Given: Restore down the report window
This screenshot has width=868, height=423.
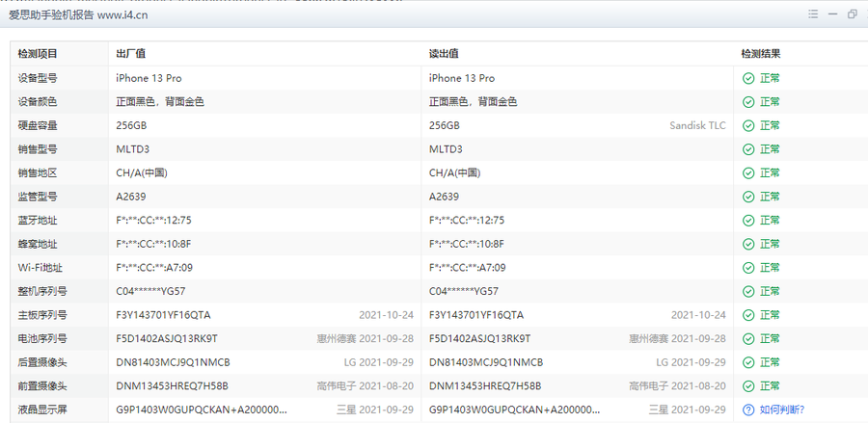Looking at the screenshot, I should [x=853, y=14].
